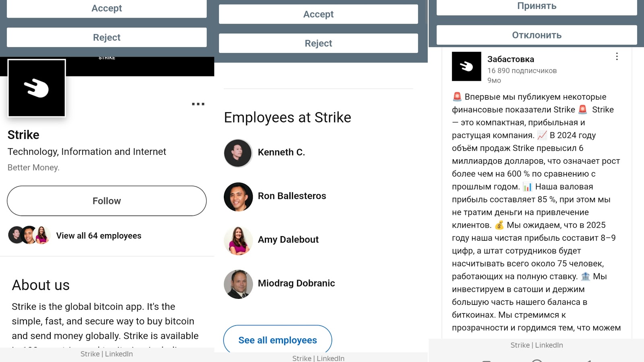Click the Employees at Strike heading
The width and height of the screenshot is (644, 362).
287,117
